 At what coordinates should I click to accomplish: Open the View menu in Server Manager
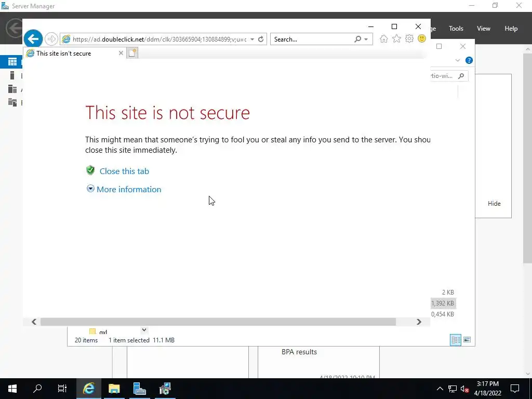[483, 29]
